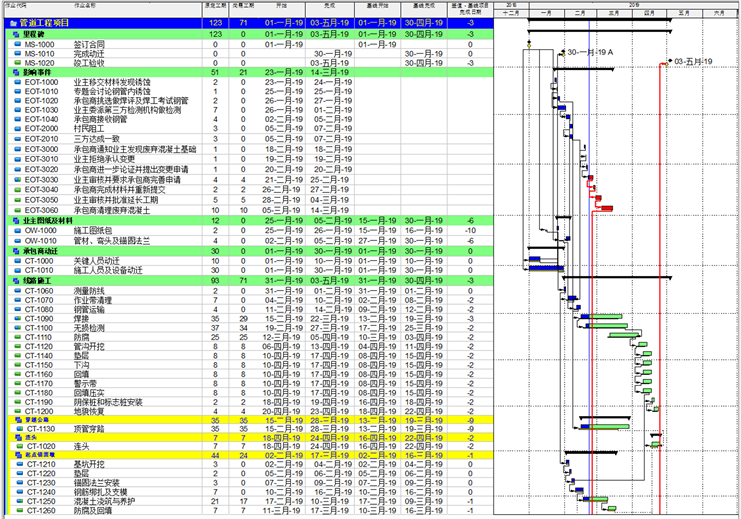Select the activity icon of CT-1130

17,428
